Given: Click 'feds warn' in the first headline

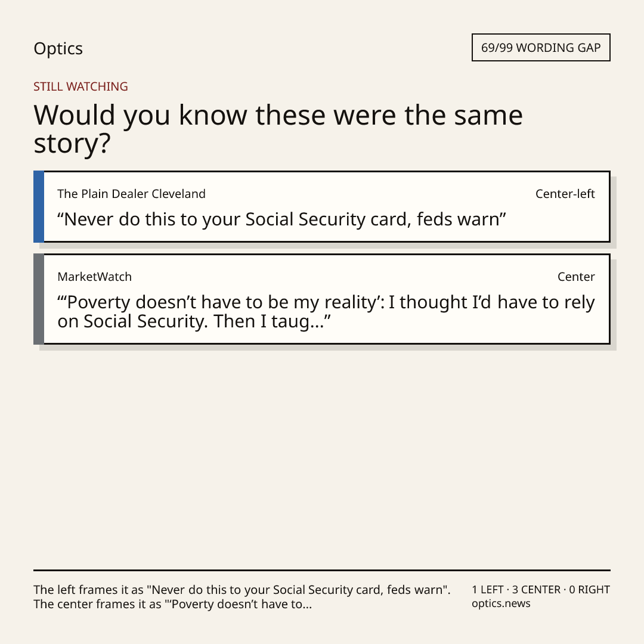Looking at the screenshot, I should pos(461,219).
